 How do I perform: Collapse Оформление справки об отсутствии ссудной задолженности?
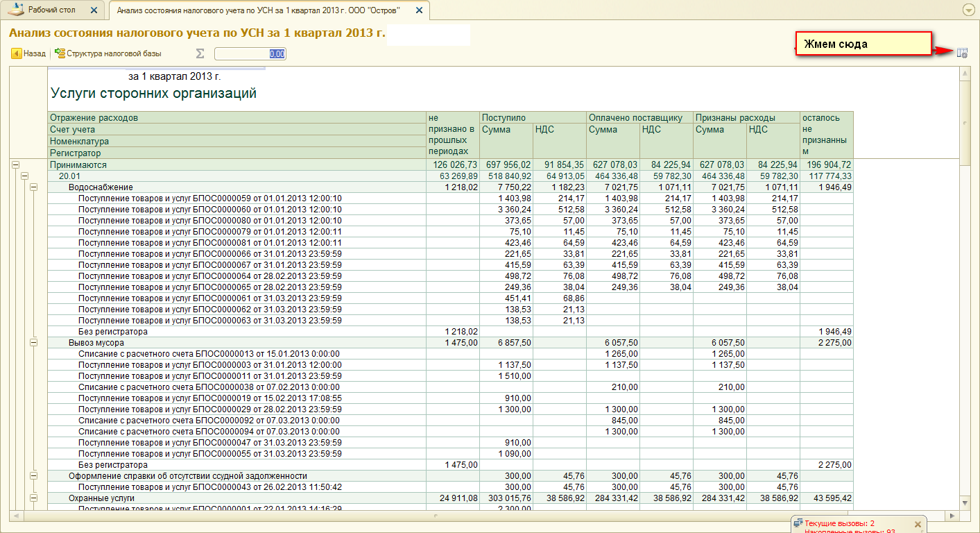[x=33, y=476]
